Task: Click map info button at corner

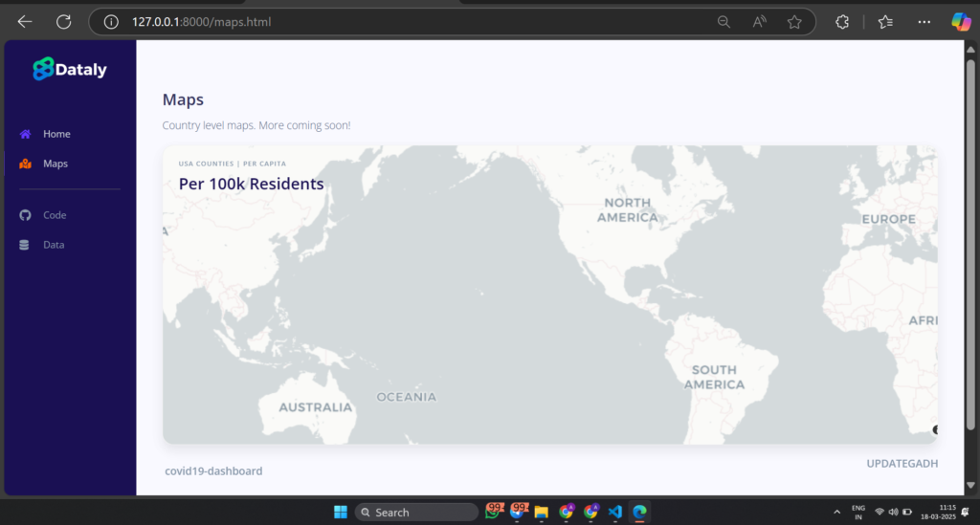Action: point(935,429)
